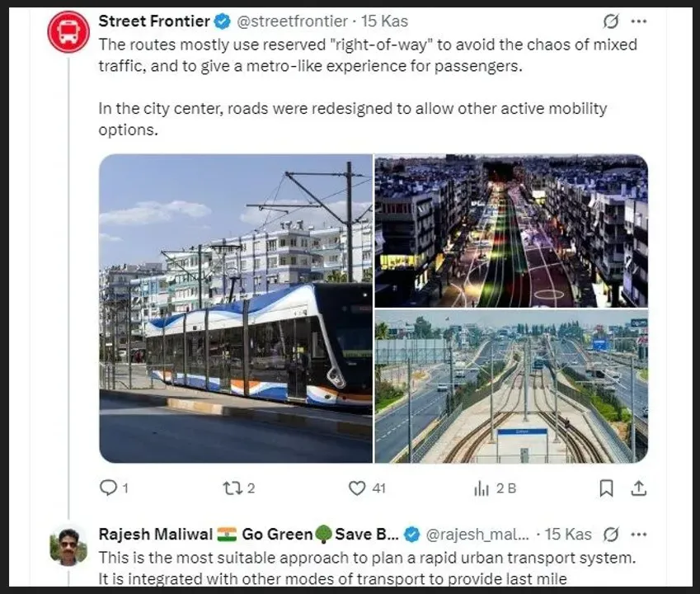Like the tweet with 41 likes
700x594 pixels.
tap(357, 488)
